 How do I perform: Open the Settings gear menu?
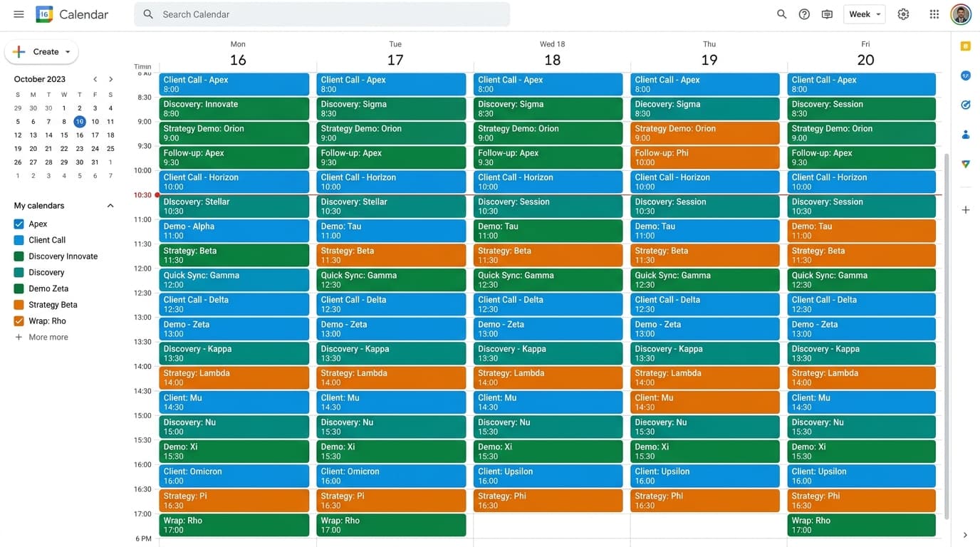(903, 14)
